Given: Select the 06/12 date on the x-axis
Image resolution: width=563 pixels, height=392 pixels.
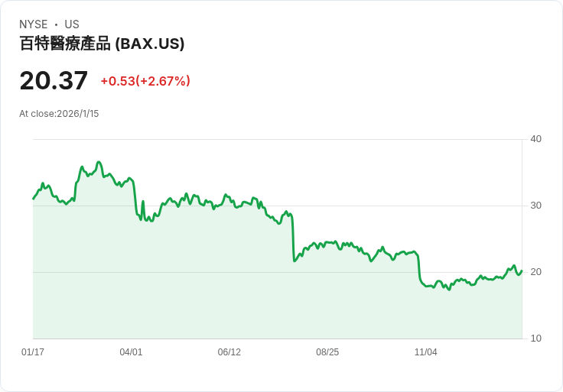Looking at the screenshot, I should coord(229,352).
